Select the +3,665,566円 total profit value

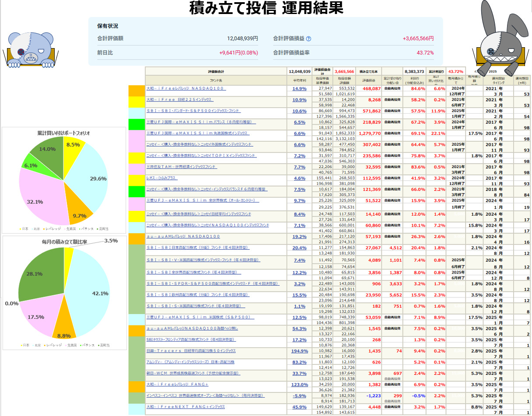pyautogui.click(x=418, y=38)
